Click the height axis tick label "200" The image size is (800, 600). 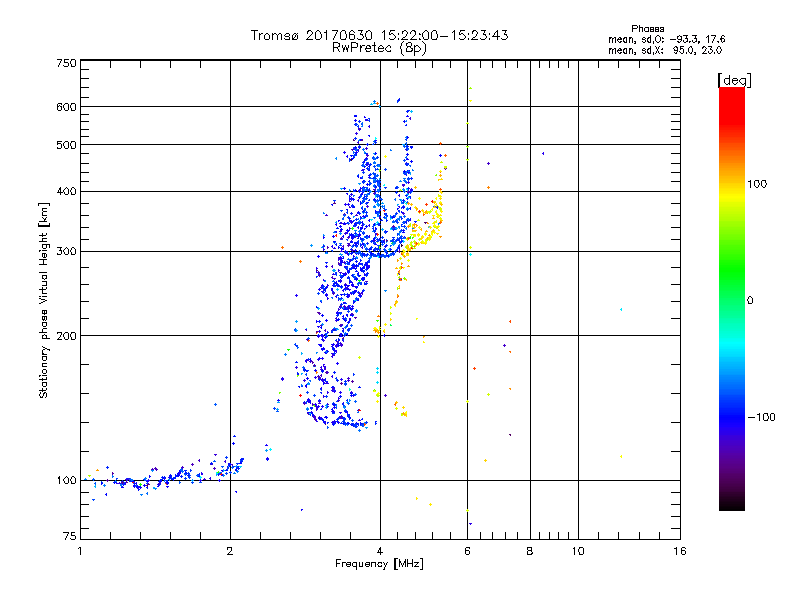[x=66, y=336]
